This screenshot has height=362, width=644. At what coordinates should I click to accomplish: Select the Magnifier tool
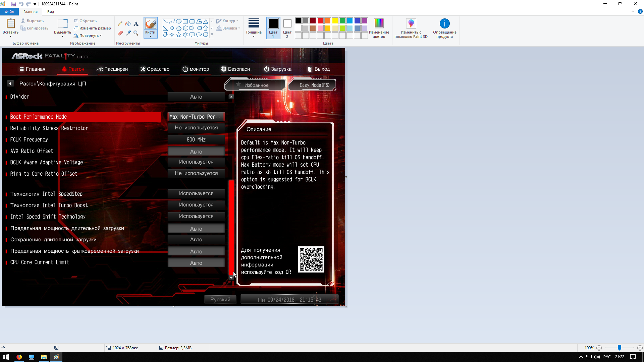point(136,33)
